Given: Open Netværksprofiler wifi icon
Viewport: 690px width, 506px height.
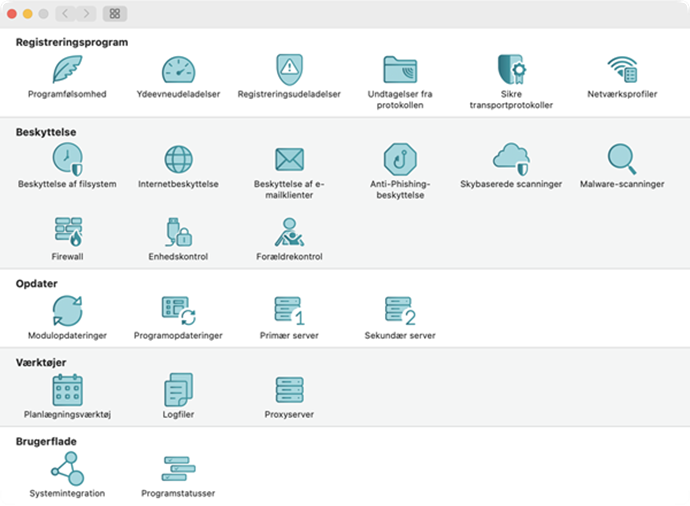Looking at the screenshot, I should point(622,70).
